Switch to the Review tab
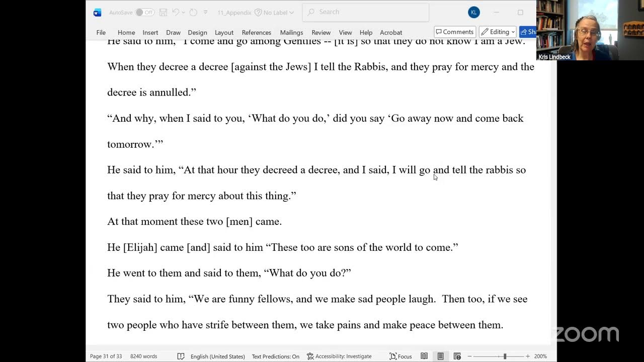644x362 pixels. click(x=321, y=32)
